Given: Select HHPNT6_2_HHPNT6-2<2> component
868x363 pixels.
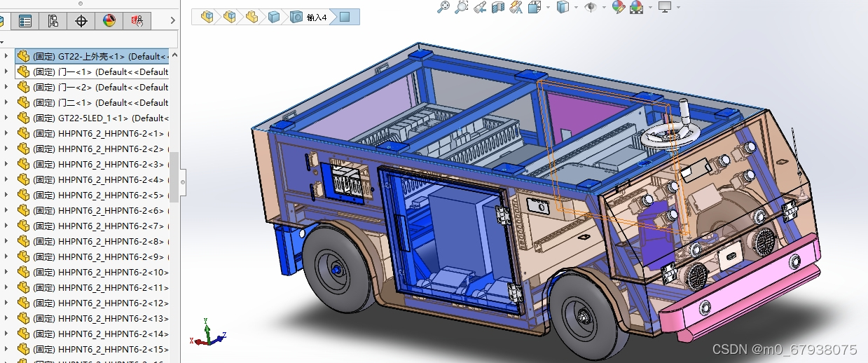Looking at the screenshot, I should click(x=92, y=149).
